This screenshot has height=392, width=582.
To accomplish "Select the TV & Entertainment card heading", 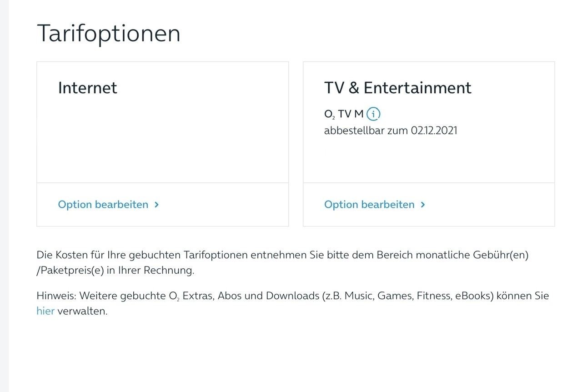I will [398, 87].
